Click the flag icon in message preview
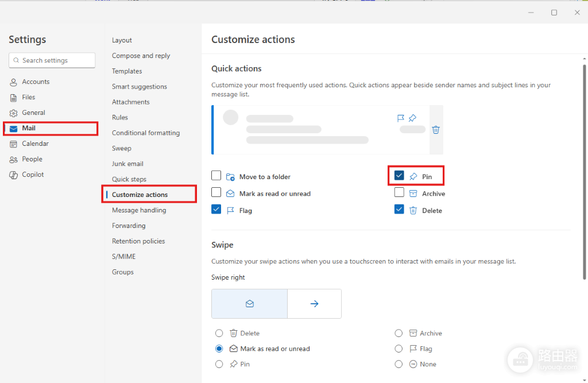This screenshot has width=588, height=383. [x=400, y=118]
